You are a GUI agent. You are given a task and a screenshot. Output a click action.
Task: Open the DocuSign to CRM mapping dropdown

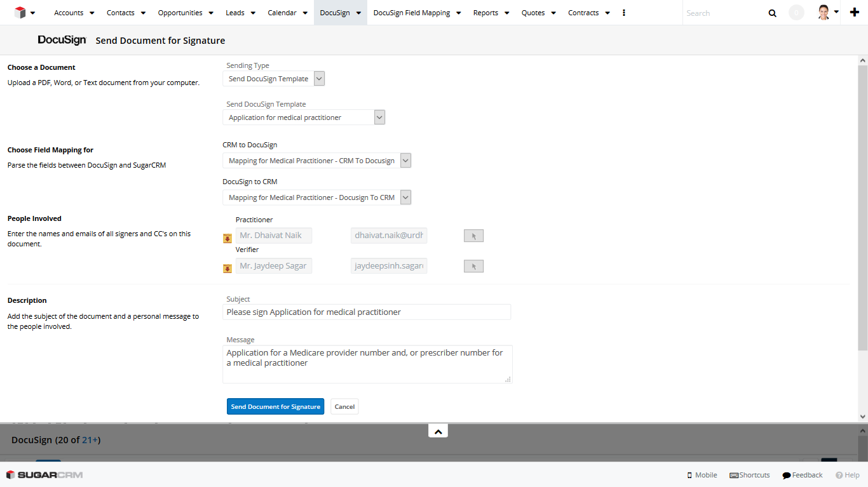(317, 197)
